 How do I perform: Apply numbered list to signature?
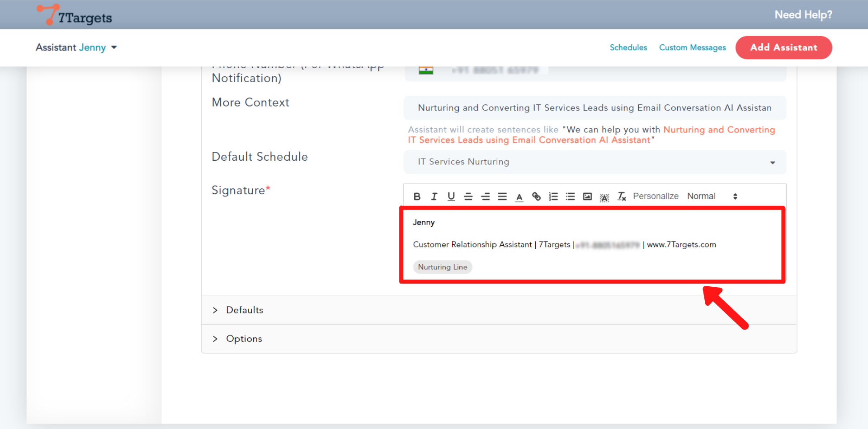pyautogui.click(x=553, y=196)
